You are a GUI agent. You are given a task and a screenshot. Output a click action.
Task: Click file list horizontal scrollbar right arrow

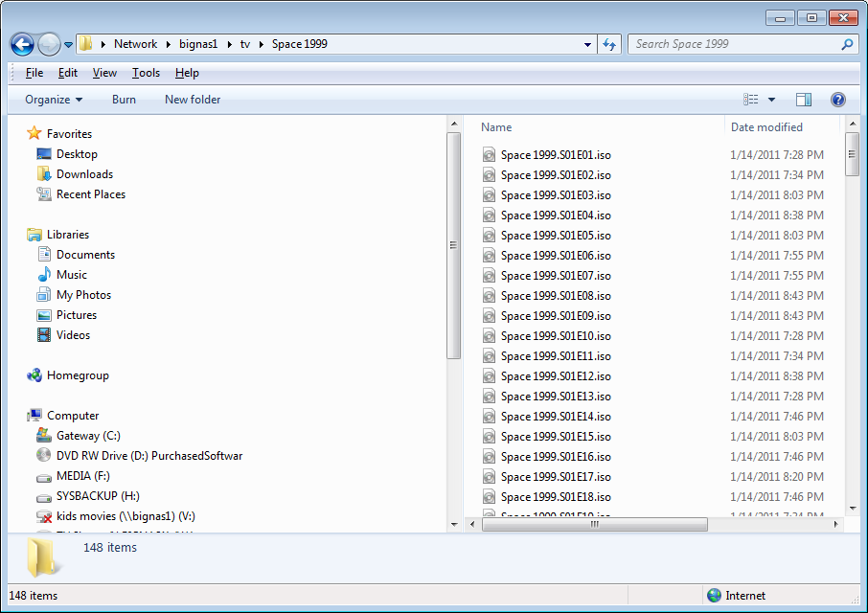point(835,524)
